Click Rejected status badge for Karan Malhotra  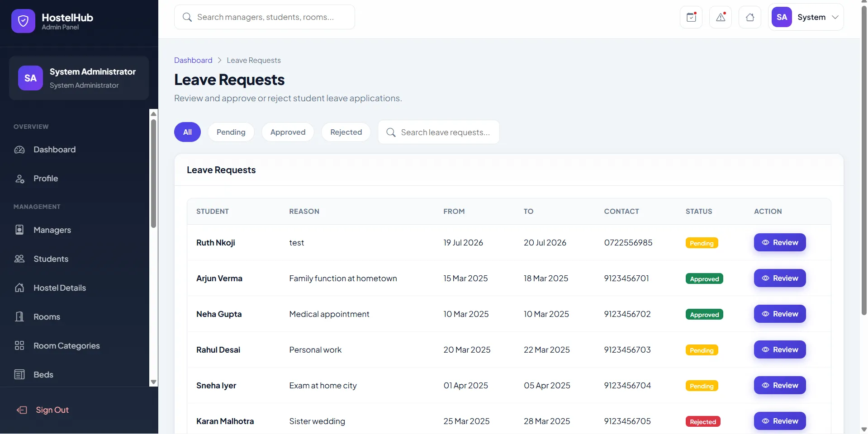click(703, 422)
